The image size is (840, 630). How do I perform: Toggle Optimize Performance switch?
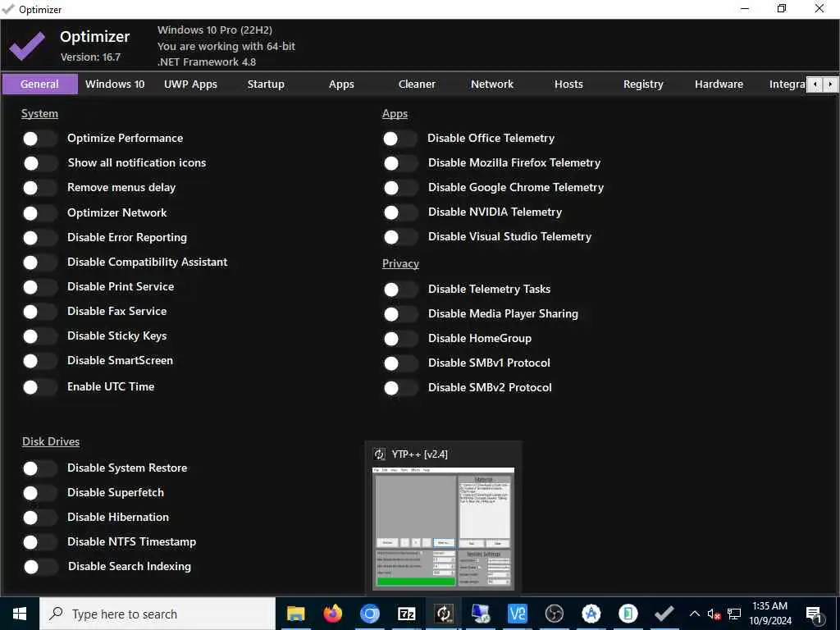point(39,139)
